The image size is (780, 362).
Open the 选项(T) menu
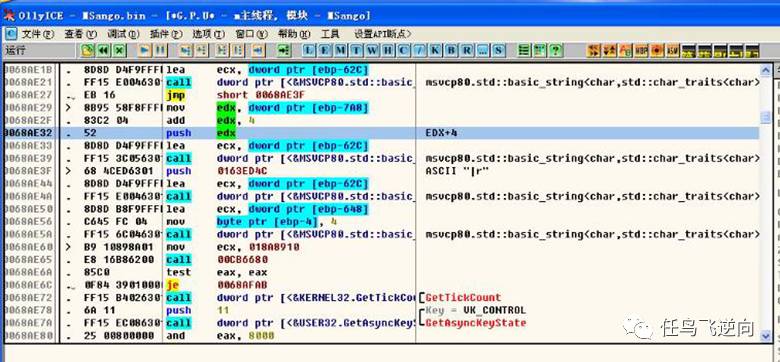209,34
